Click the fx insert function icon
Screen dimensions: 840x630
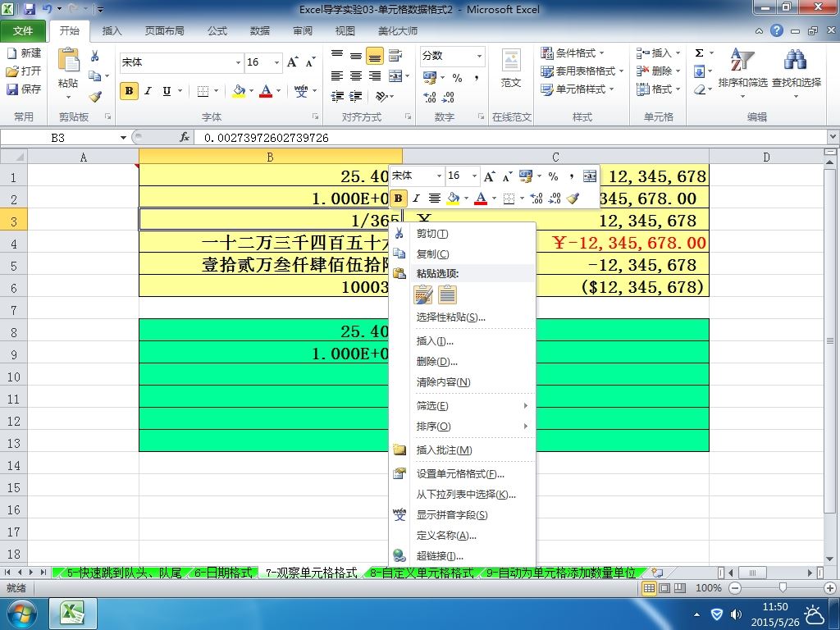(185, 138)
